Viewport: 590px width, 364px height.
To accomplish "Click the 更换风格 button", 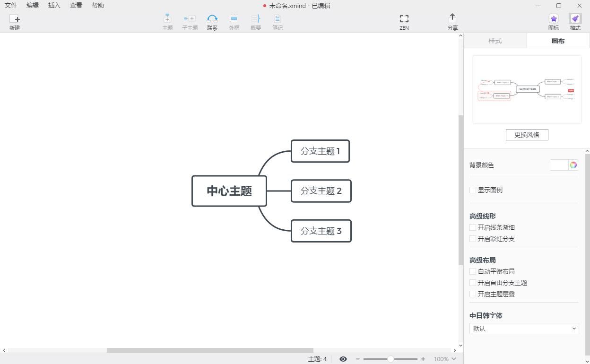I will [x=527, y=135].
